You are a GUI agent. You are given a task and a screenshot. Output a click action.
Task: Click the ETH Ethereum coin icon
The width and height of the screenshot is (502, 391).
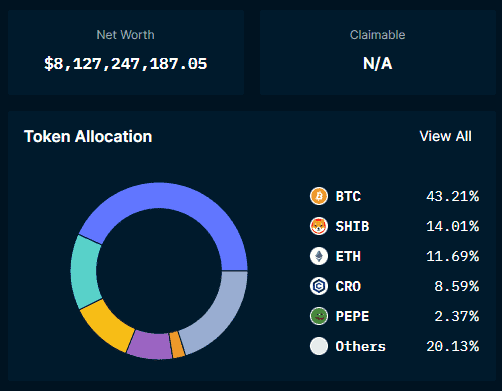(x=319, y=256)
